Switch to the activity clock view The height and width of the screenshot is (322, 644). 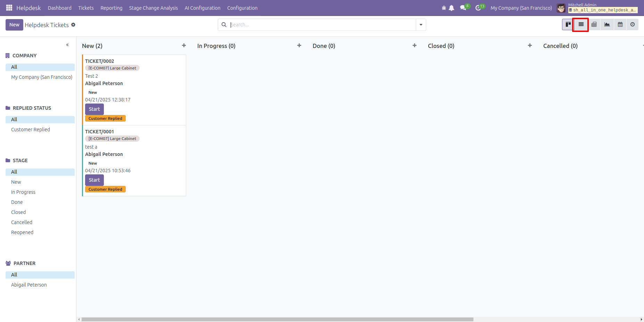pyautogui.click(x=633, y=25)
